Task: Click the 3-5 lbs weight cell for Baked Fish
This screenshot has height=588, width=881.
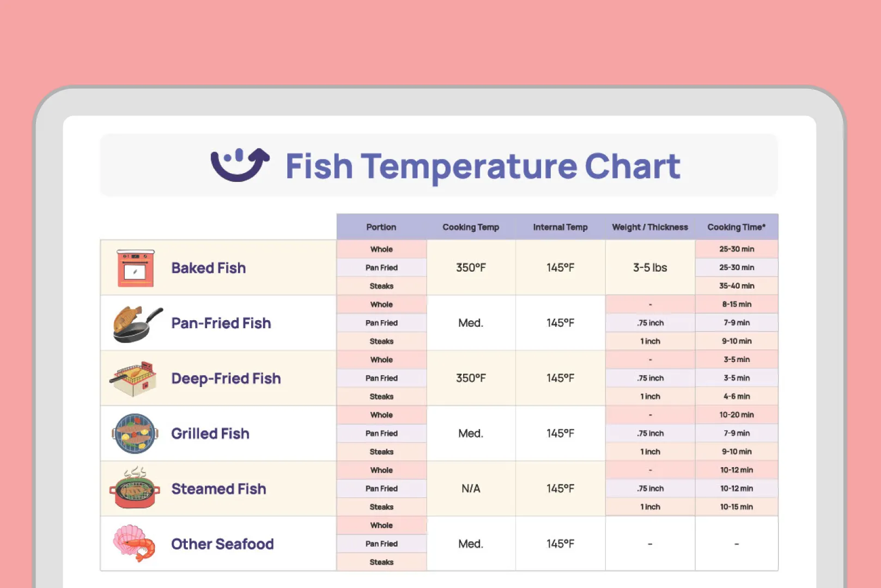Action: [650, 267]
